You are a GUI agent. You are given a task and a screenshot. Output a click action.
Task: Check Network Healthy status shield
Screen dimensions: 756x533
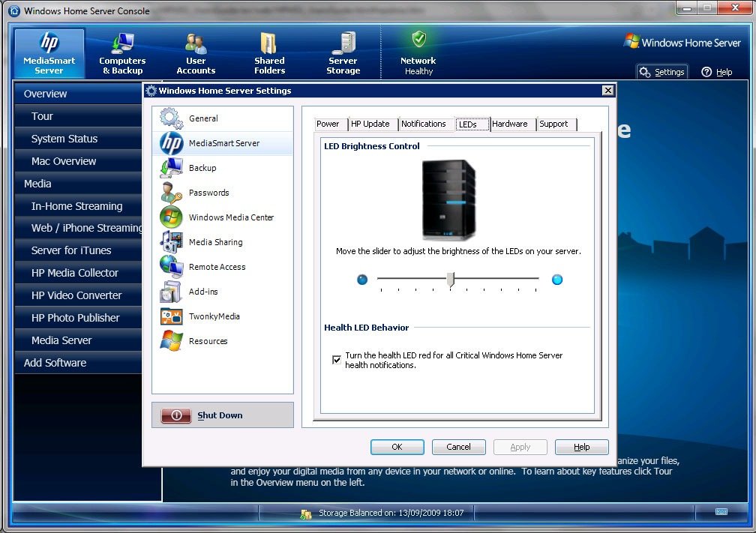point(418,40)
